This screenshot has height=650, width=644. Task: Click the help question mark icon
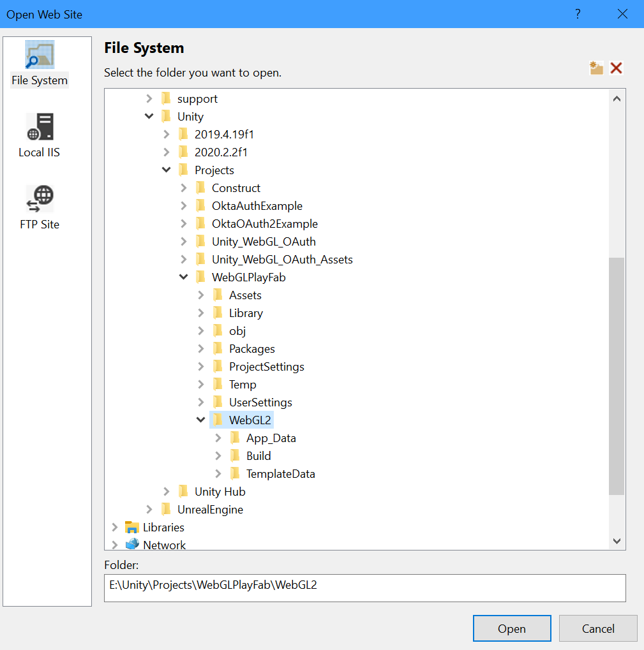578,14
